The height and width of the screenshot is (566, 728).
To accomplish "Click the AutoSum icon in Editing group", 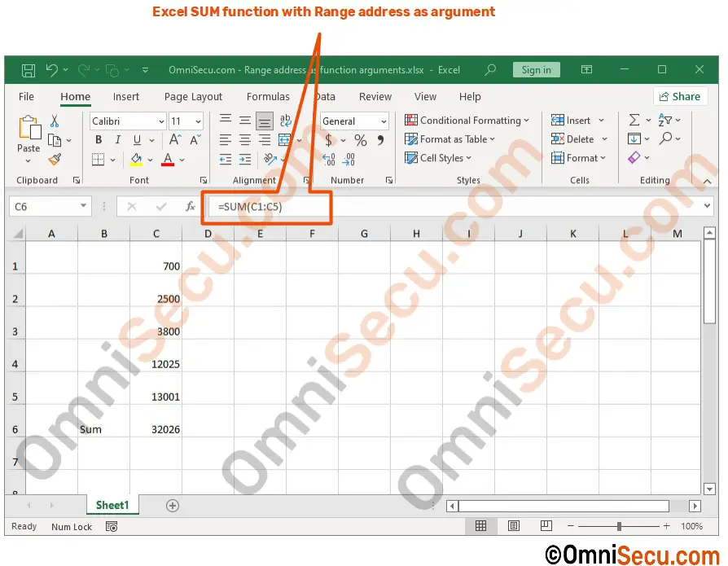I will pos(634,120).
